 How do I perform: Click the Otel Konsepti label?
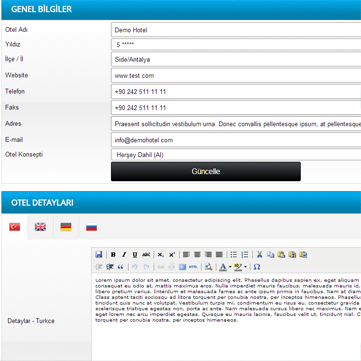[x=24, y=155]
